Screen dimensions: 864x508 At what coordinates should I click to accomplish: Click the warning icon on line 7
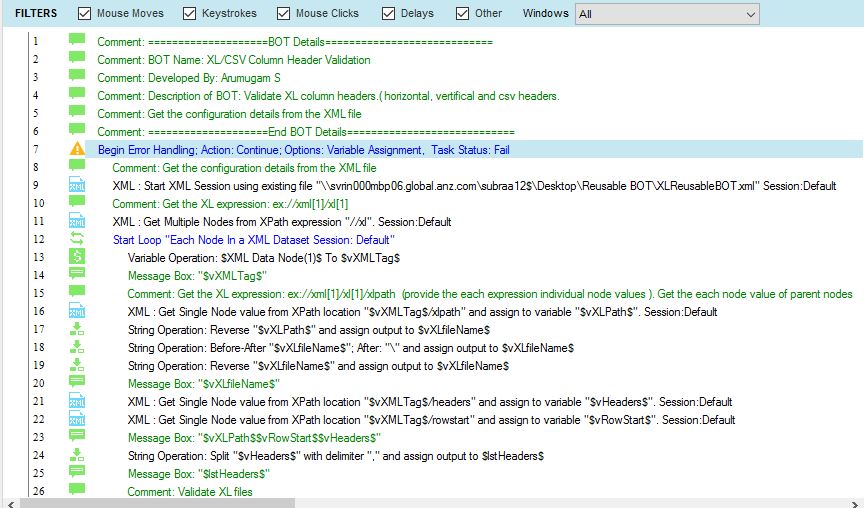pyautogui.click(x=77, y=149)
